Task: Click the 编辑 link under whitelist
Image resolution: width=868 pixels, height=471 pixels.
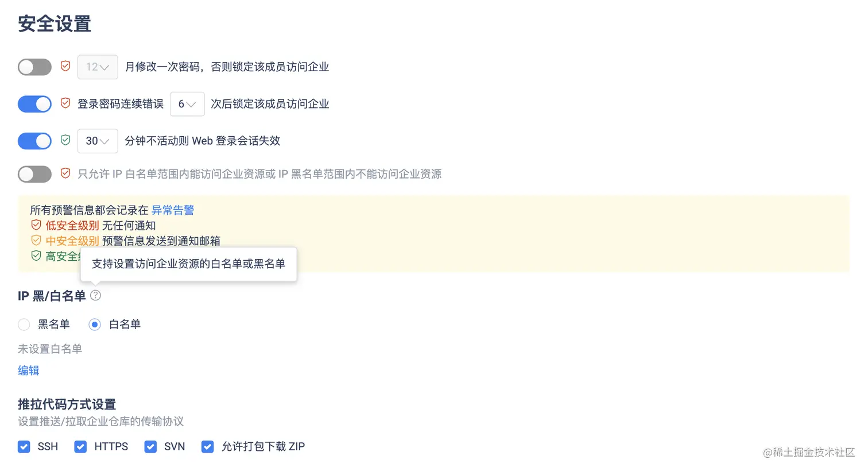Action: (x=29, y=370)
